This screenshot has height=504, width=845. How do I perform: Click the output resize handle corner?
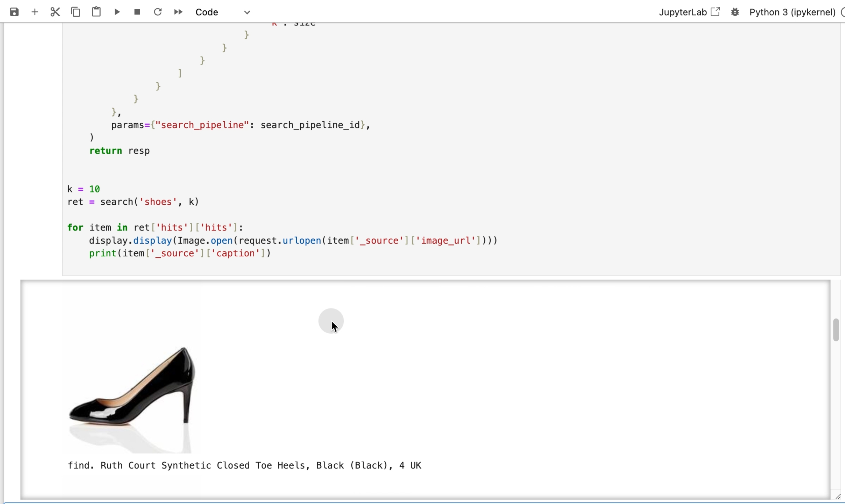pyautogui.click(x=838, y=497)
